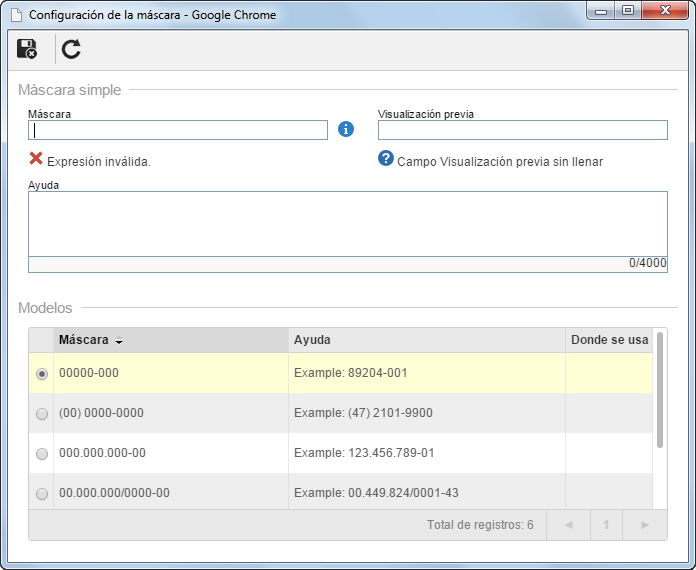Select the 000.000.000-00 mask radio button
696x570 pixels.
point(42,454)
